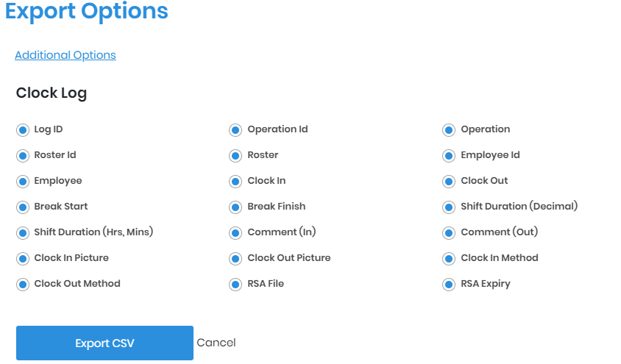Toggle the RSA Expiry field

point(449,285)
